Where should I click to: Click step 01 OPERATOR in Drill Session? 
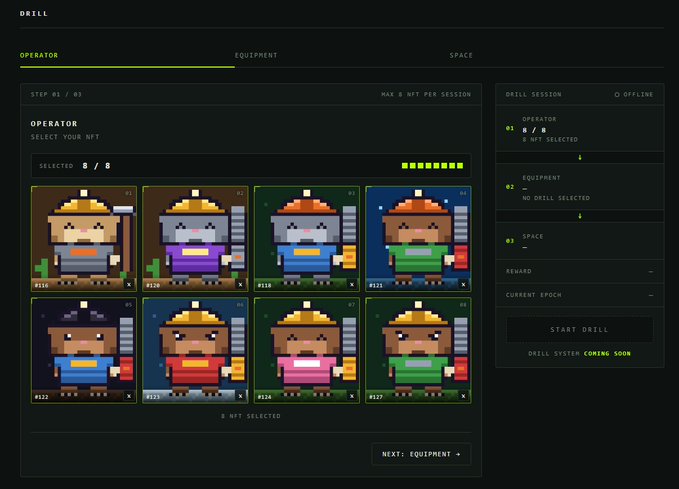[580, 129]
